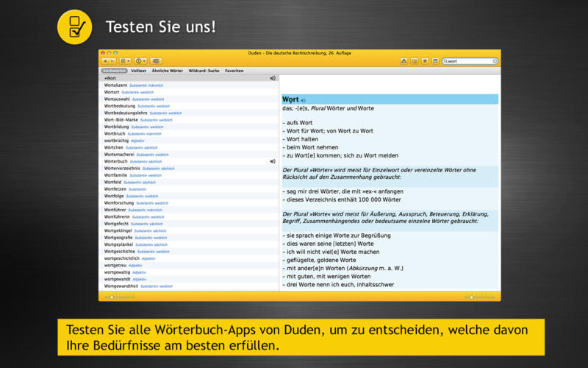The image size is (588, 368).
Task: Clear the search field with the x button
Action: click(495, 61)
